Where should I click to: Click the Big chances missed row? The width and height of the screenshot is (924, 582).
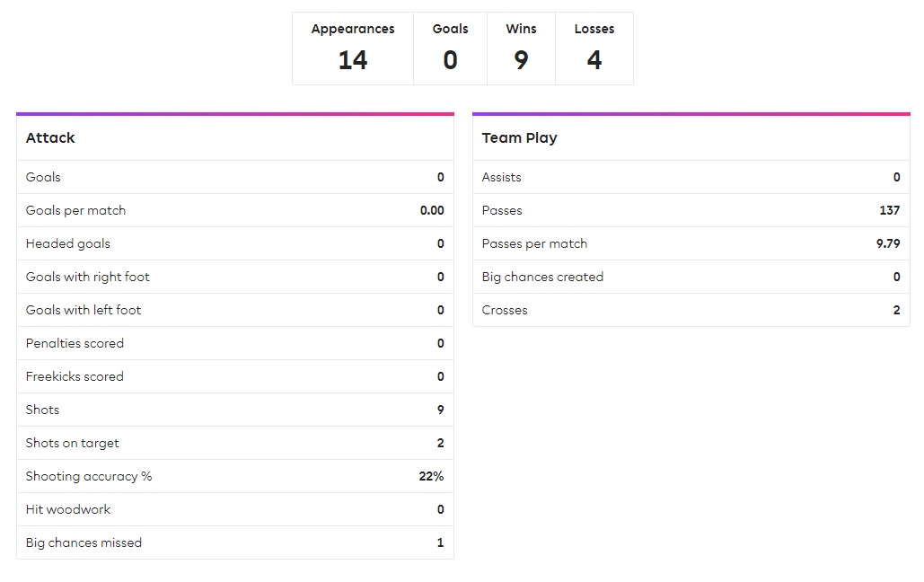coord(235,542)
